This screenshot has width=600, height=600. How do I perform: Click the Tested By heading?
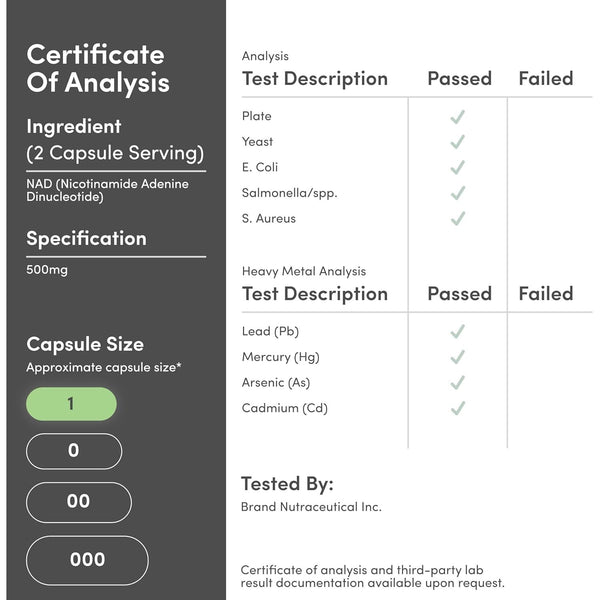pos(288,484)
